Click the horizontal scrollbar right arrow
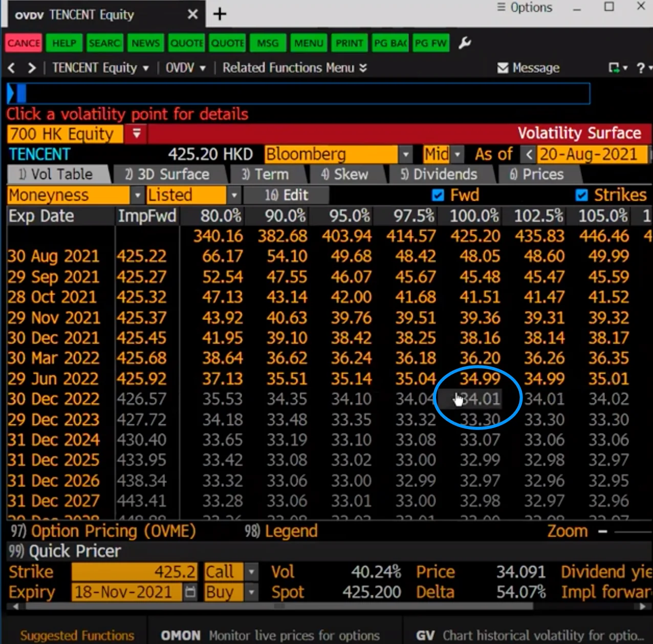This screenshot has width=653, height=644. coord(643,607)
